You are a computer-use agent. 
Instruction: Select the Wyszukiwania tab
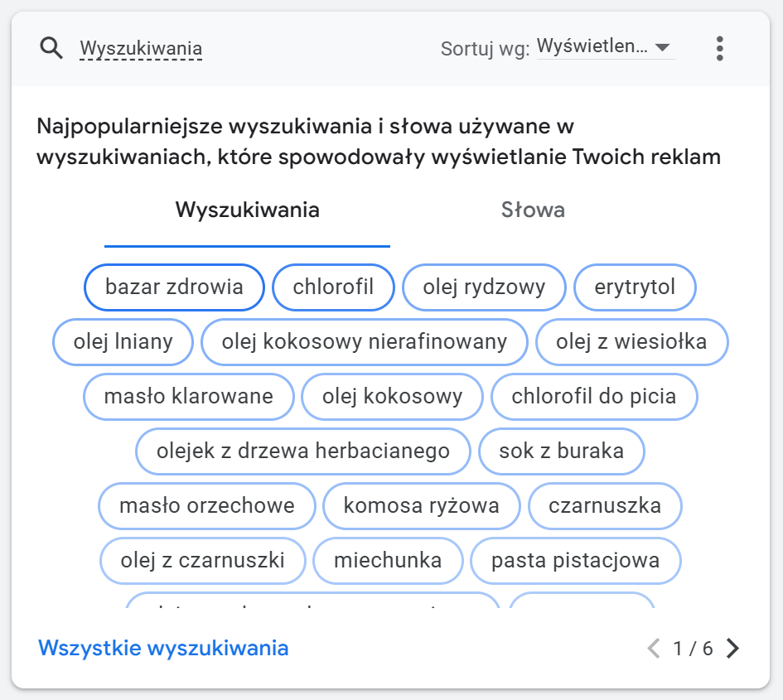[247, 210]
